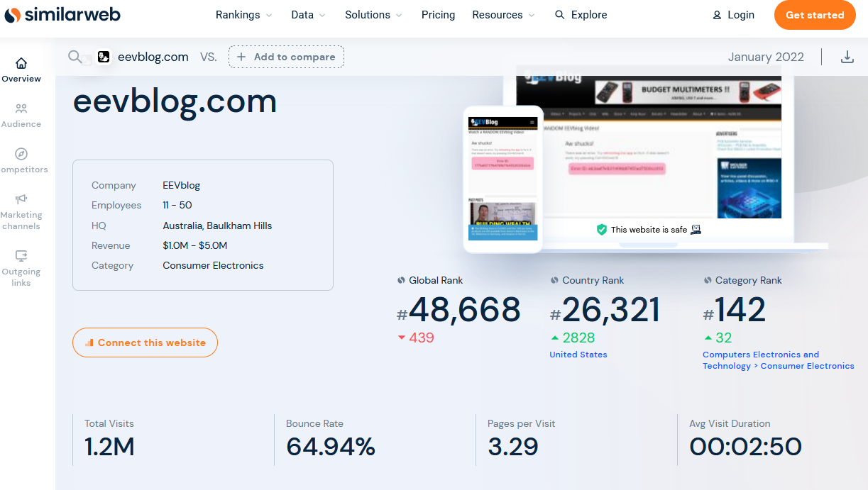Click the Category Rank info icon
The width and height of the screenshot is (868, 490).
point(708,280)
